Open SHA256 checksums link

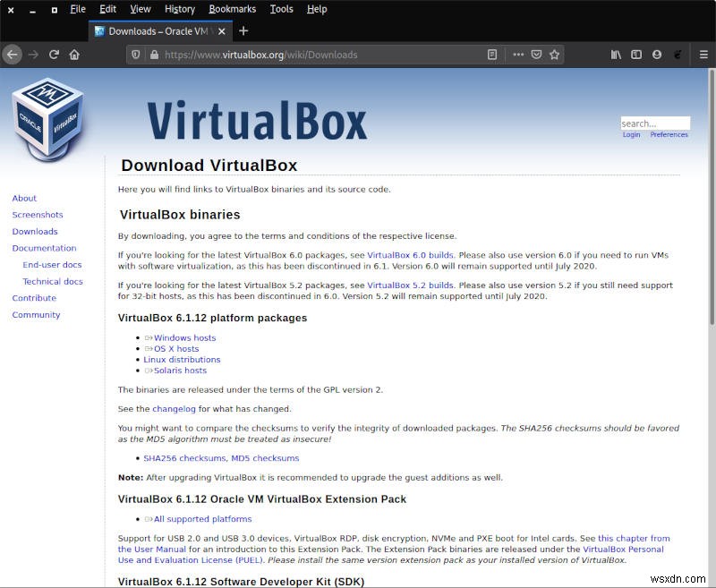tap(184, 458)
